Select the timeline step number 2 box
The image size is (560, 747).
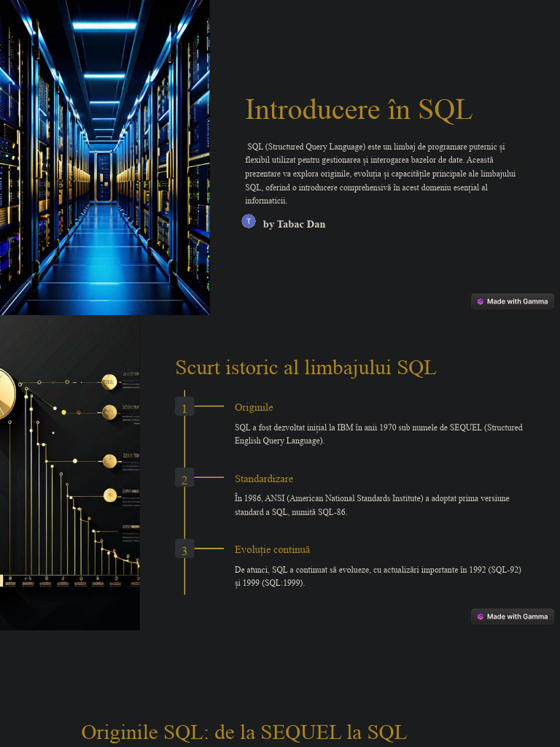pyautogui.click(x=184, y=477)
